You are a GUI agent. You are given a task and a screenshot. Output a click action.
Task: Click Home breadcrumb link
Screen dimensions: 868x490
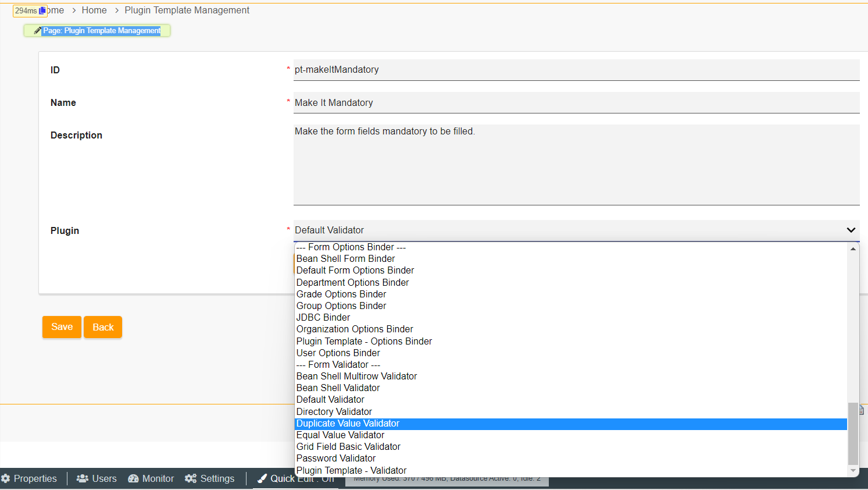pos(94,10)
